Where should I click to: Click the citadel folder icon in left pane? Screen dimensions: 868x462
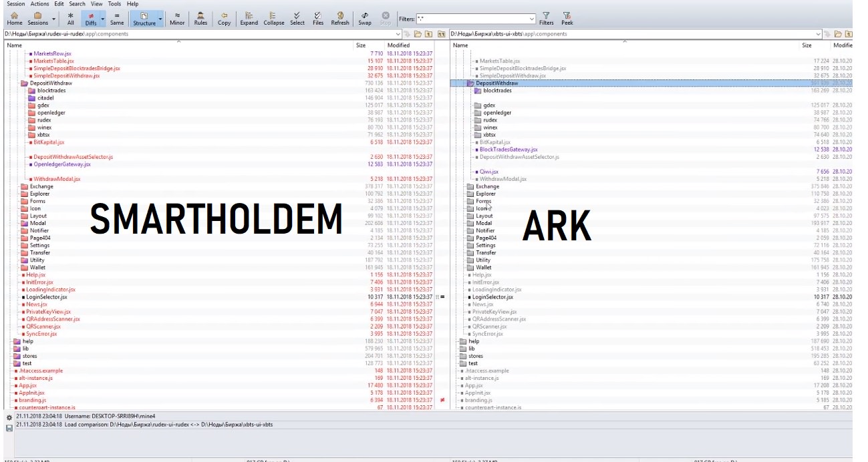pyautogui.click(x=31, y=98)
